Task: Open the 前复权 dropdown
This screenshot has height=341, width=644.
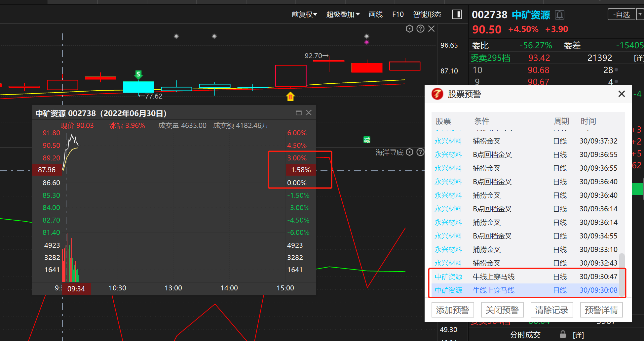Action: (x=304, y=15)
